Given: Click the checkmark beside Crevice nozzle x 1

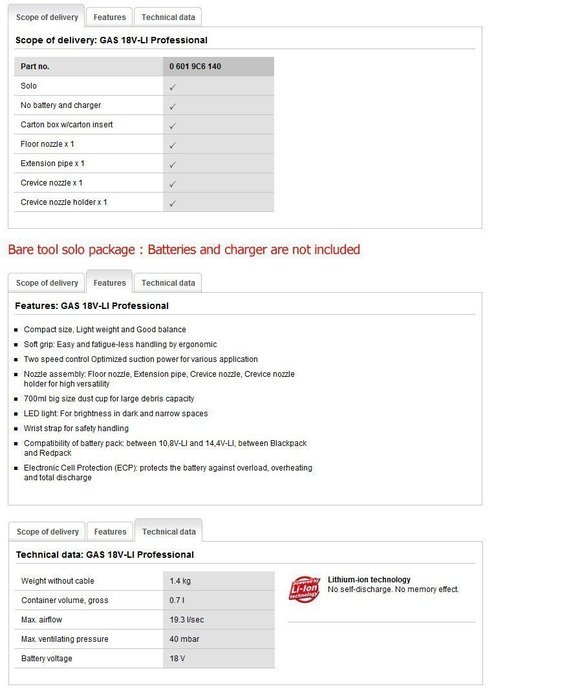Looking at the screenshot, I should [173, 184].
